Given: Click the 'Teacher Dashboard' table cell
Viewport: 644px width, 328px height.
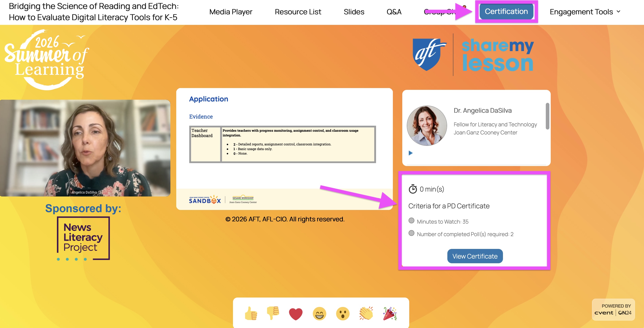Looking at the screenshot, I should (x=205, y=144).
